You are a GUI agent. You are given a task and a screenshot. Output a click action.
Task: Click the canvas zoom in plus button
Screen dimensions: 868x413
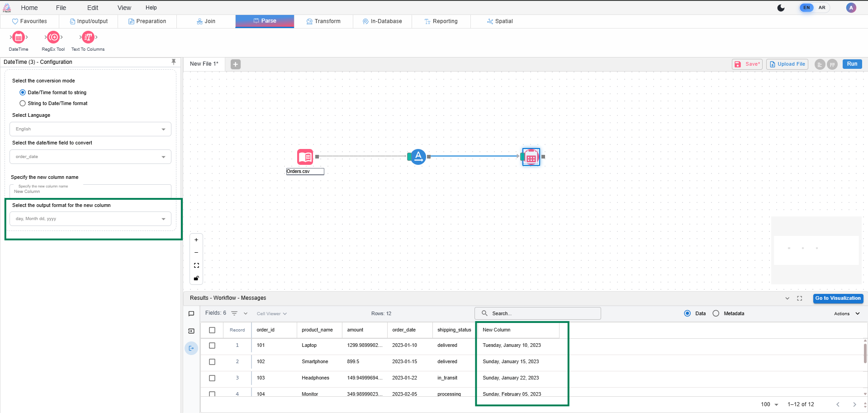tap(196, 240)
